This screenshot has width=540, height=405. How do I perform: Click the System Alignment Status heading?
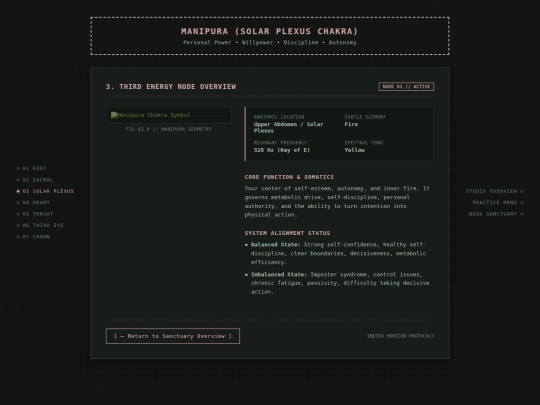(x=287, y=233)
